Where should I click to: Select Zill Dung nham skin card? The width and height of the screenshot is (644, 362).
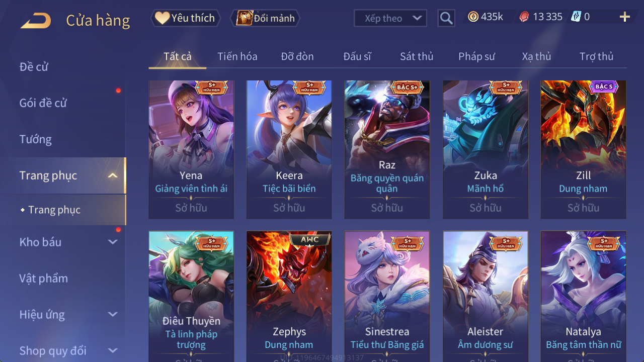[x=583, y=150]
